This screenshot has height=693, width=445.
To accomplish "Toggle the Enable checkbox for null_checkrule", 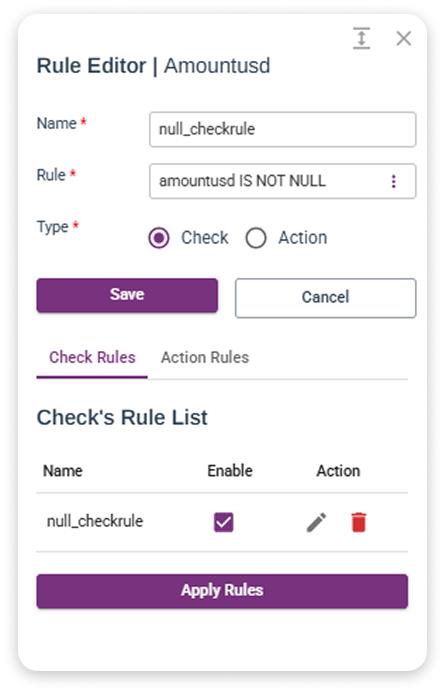I will [223, 522].
